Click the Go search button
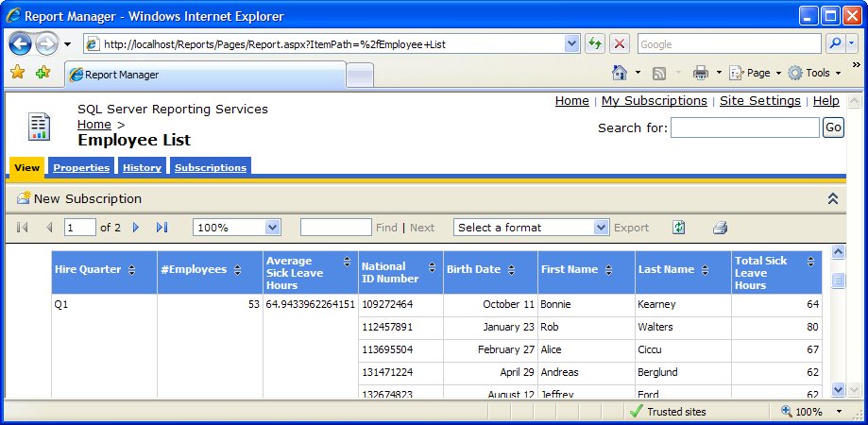This screenshot has height=425, width=868. (833, 127)
